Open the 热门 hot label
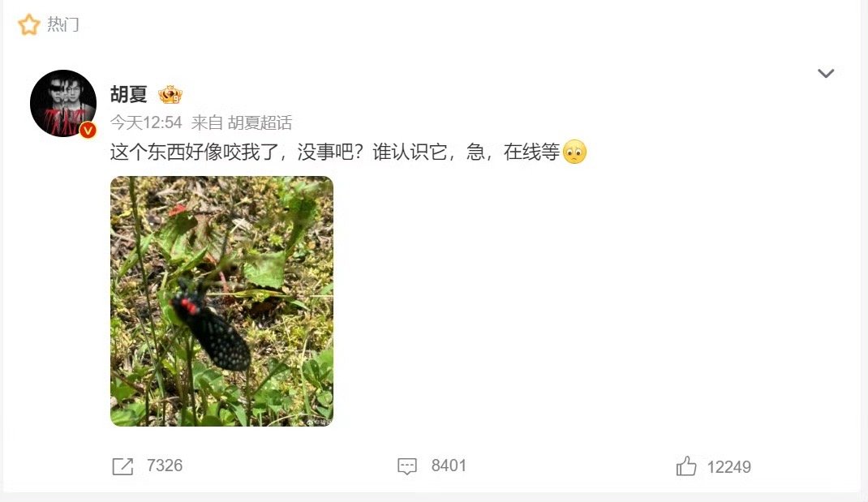 [x=63, y=24]
